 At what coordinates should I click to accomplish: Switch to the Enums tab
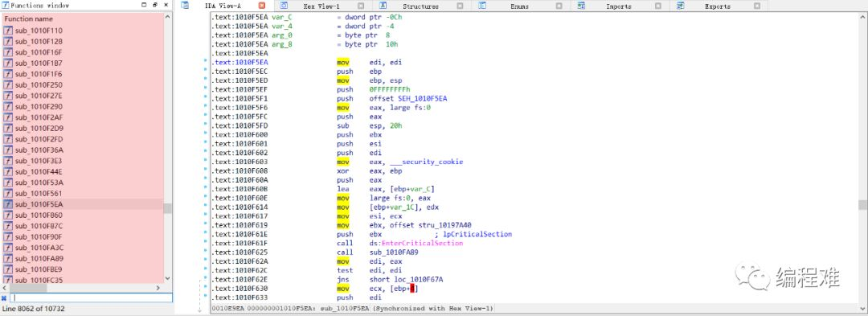(518, 6)
